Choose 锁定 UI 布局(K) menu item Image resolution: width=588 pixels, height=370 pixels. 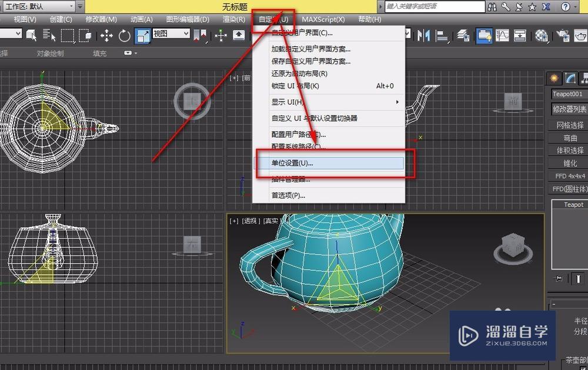[x=329, y=86]
